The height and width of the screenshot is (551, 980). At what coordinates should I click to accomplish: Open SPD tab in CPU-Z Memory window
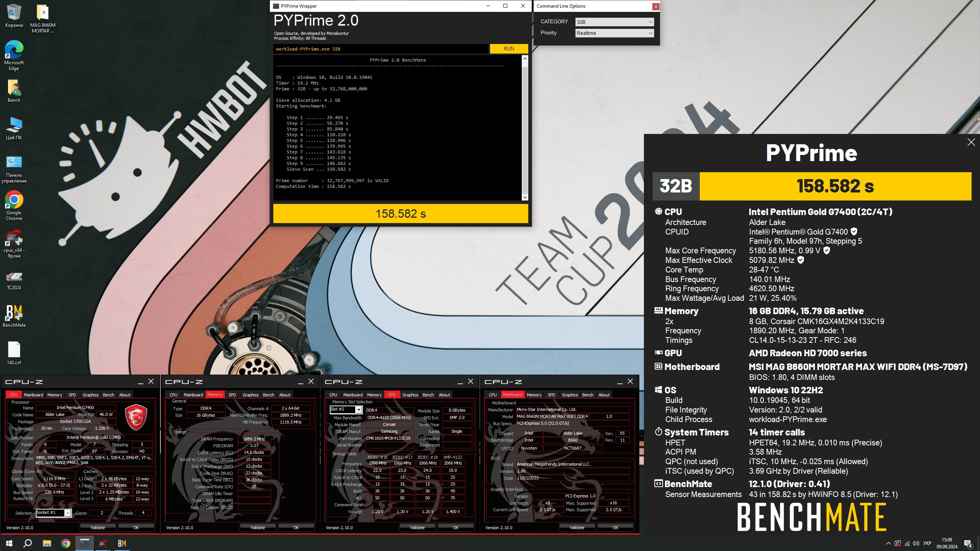[232, 395]
